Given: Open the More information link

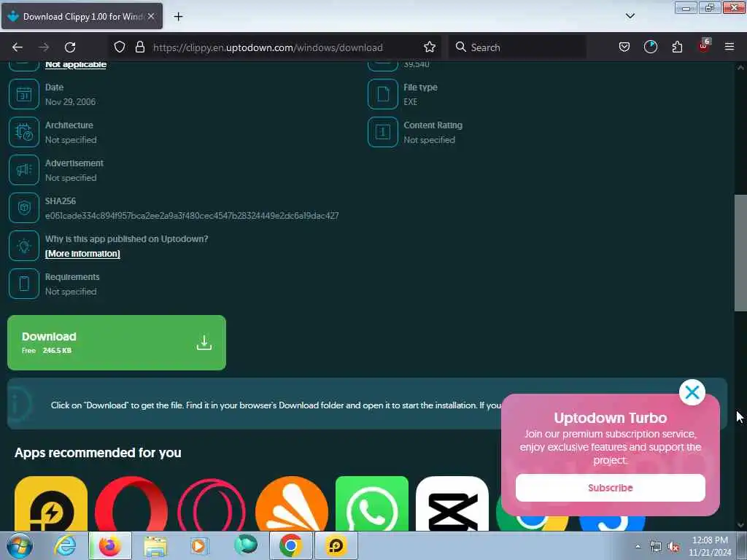Looking at the screenshot, I should 82,253.
